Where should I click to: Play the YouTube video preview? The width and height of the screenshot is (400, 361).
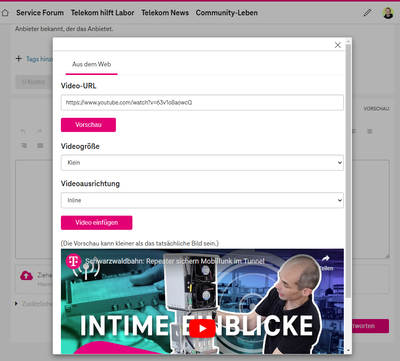202,328
